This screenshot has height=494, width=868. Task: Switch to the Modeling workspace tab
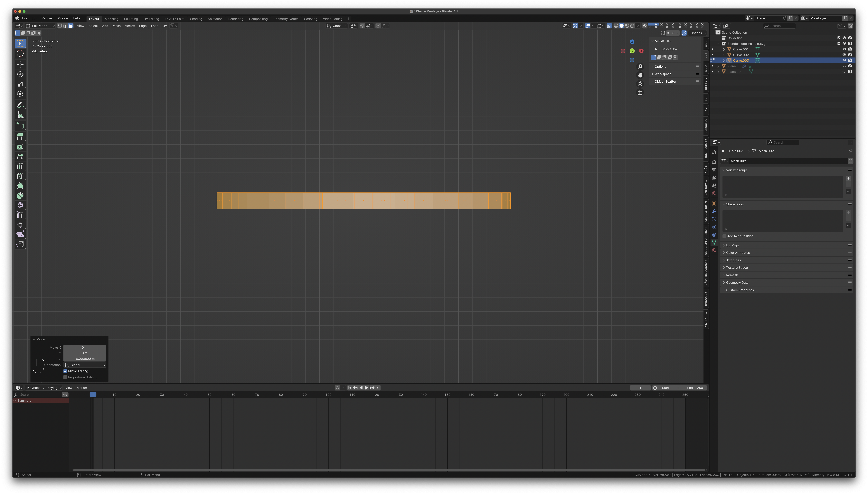click(111, 19)
